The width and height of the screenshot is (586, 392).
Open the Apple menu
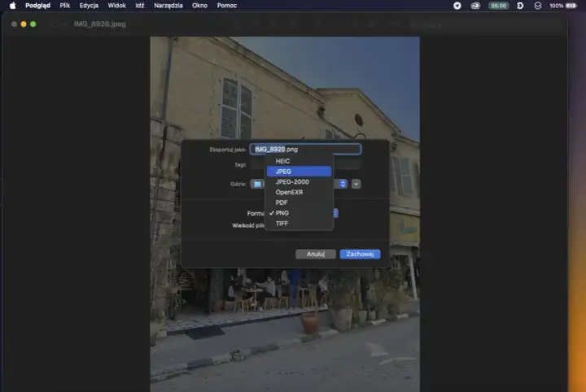13,6
